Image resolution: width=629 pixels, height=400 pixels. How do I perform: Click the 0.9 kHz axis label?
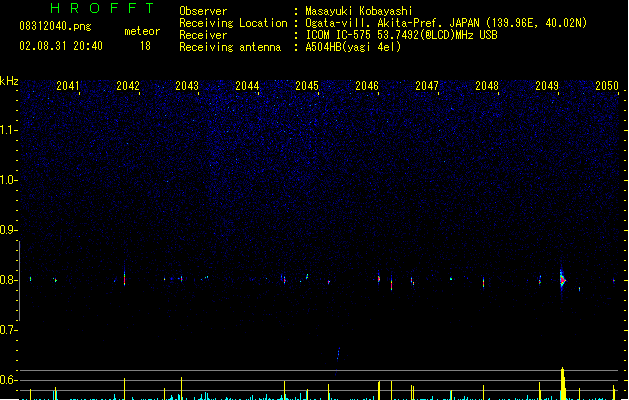click(7, 230)
